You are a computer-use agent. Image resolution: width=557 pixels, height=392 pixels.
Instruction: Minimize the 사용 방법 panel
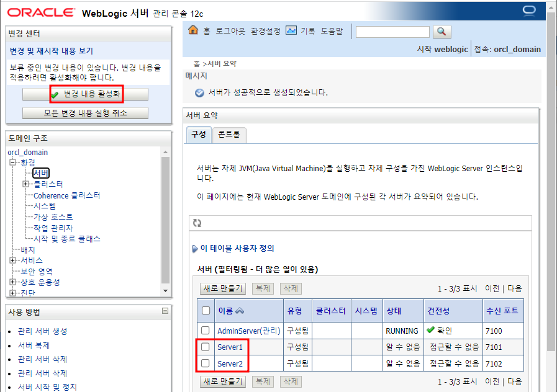click(x=165, y=311)
